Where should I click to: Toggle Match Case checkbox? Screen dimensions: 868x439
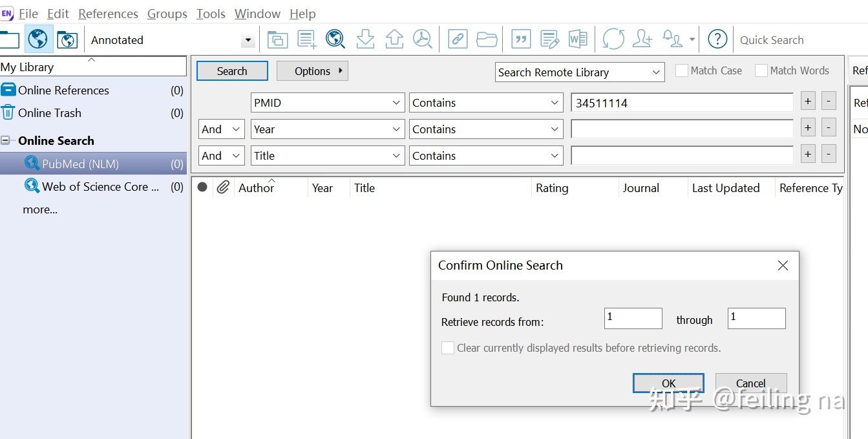[x=682, y=70]
